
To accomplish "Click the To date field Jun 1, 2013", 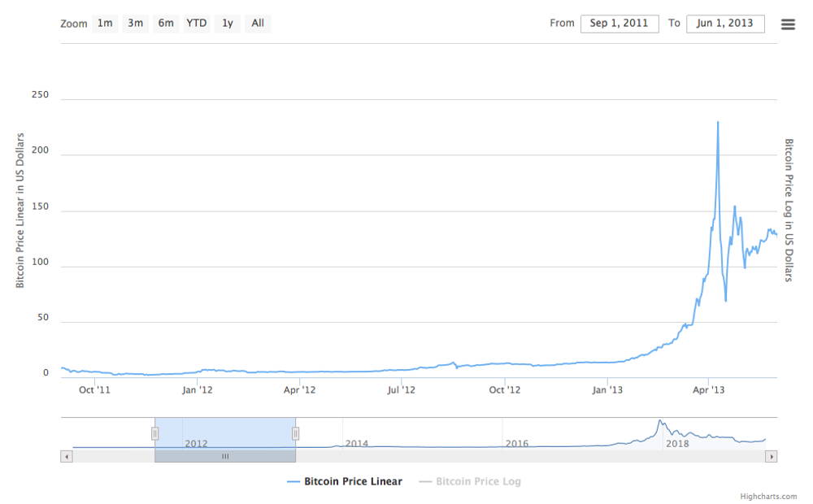I will pyautogui.click(x=725, y=24).
